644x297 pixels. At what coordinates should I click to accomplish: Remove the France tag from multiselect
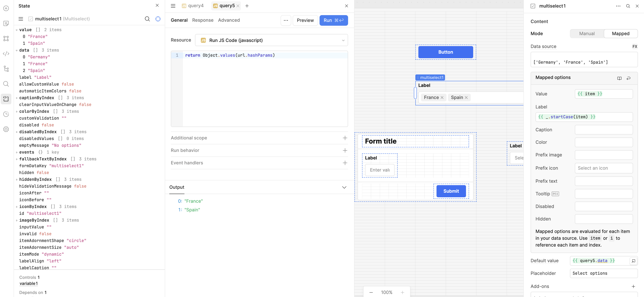pos(442,97)
